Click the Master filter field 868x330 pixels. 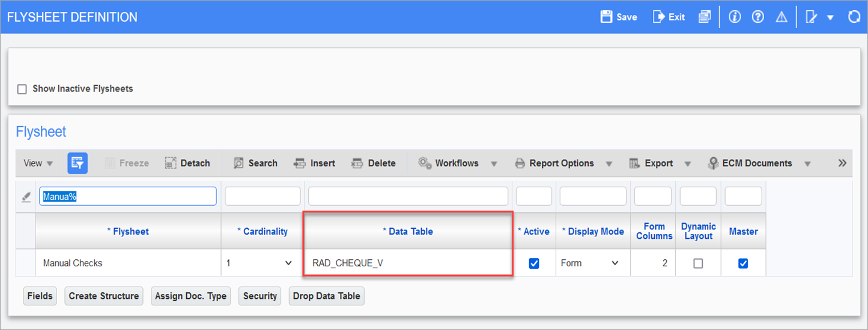point(743,196)
